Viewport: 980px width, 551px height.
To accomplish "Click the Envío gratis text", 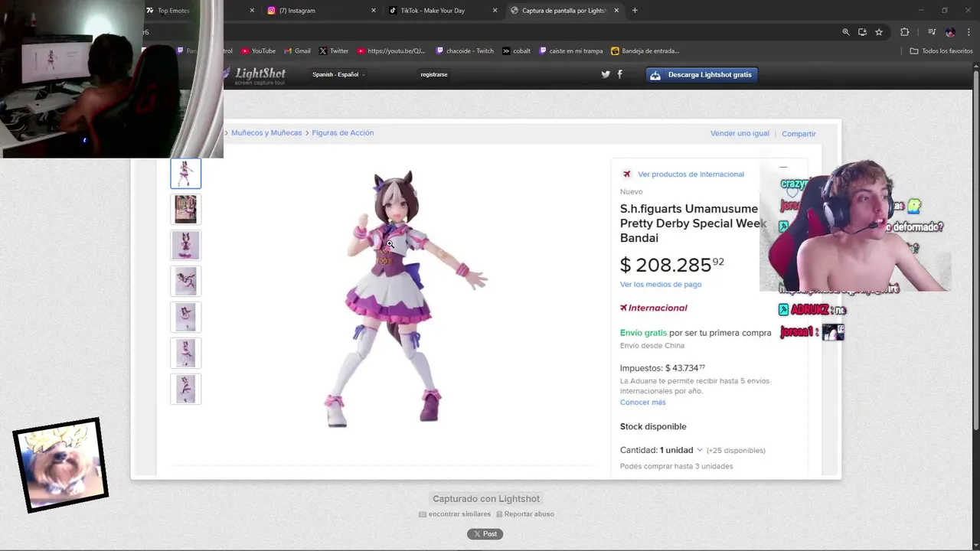I will (x=643, y=333).
